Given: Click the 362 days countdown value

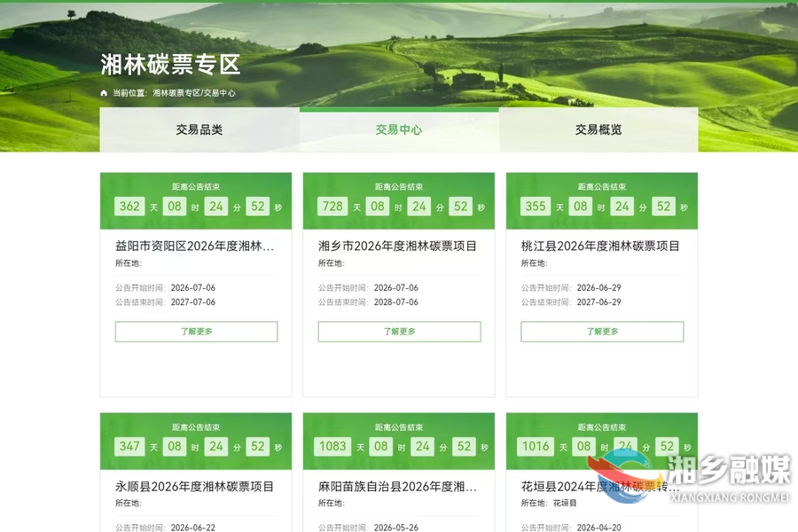Looking at the screenshot, I should [129, 207].
